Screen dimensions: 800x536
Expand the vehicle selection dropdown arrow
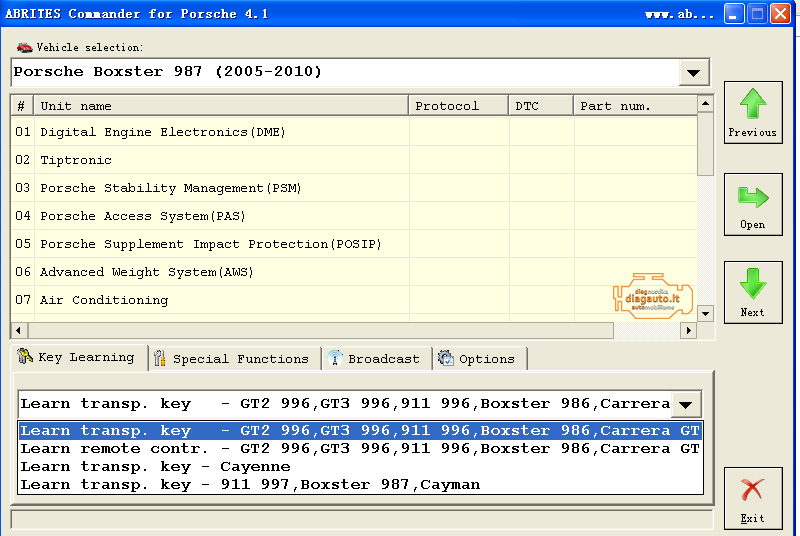[x=693, y=73]
